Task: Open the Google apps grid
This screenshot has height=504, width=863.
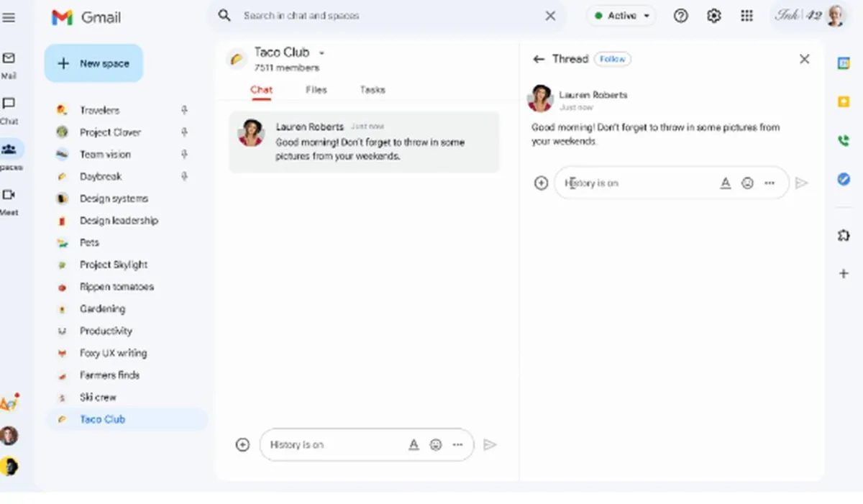Action: 746,15
